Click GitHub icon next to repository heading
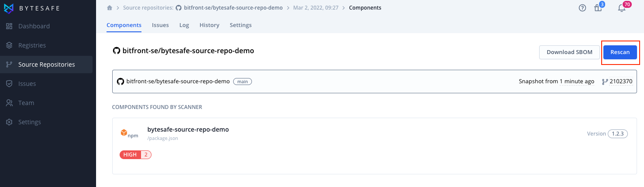 point(116,51)
